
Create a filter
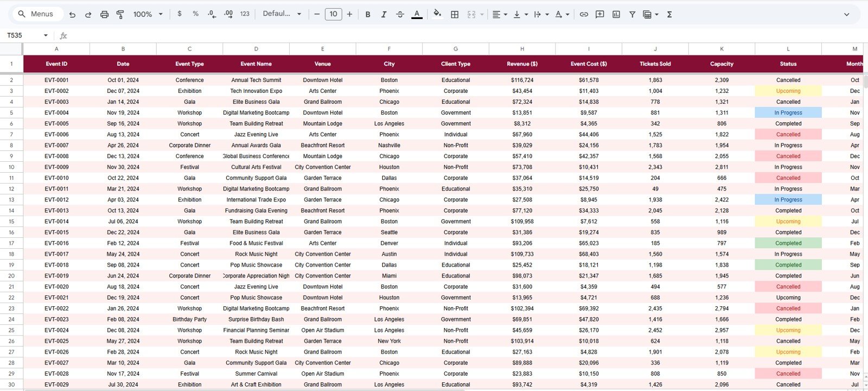point(632,15)
